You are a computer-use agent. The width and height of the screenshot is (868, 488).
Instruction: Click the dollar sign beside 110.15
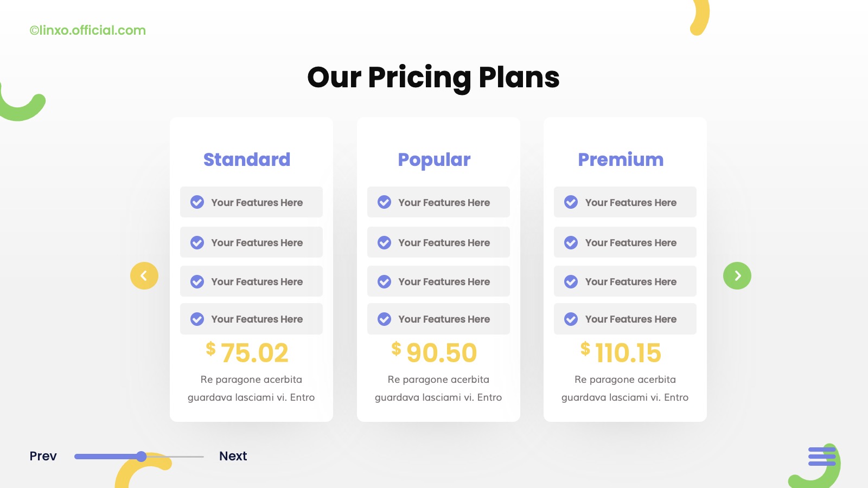pyautogui.click(x=585, y=348)
